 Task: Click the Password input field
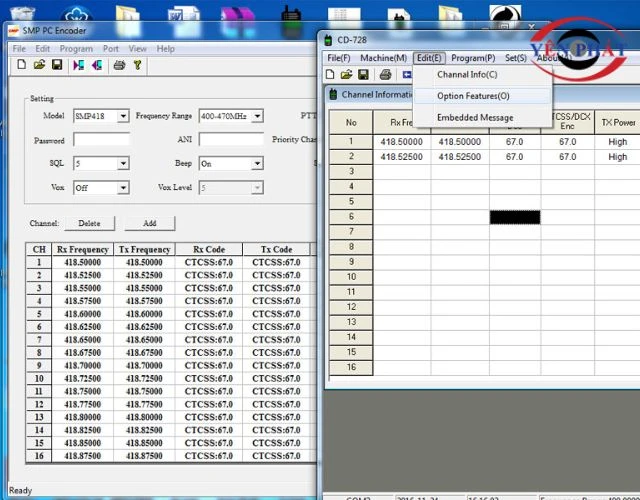pos(101,140)
